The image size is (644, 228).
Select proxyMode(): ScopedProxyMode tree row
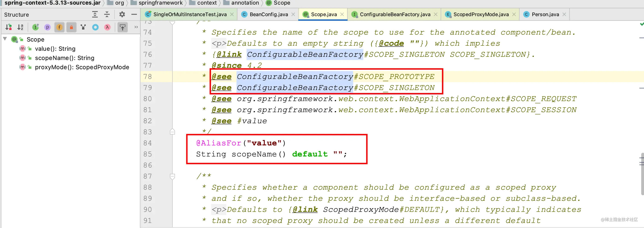(x=82, y=67)
